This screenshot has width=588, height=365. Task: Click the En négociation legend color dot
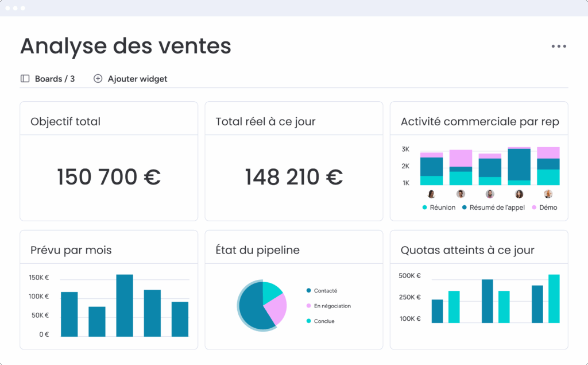[308, 306]
